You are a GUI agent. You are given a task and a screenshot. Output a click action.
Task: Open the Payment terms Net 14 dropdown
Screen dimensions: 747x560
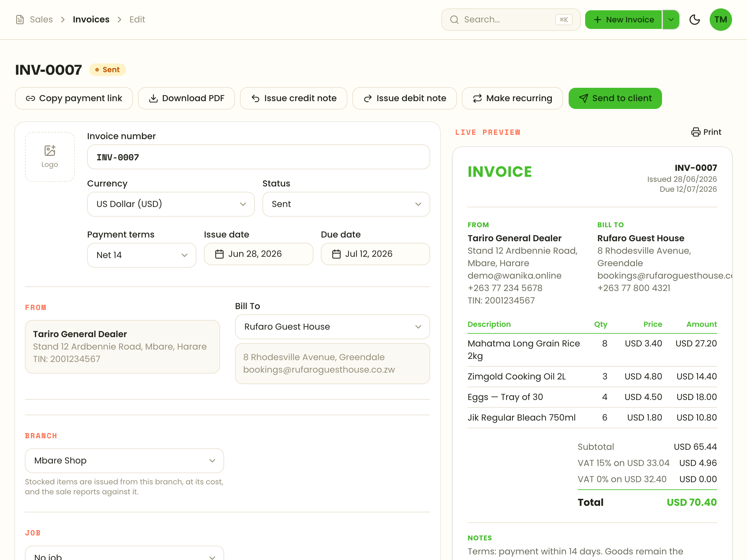pyautogui.click(x=142, y=255)
